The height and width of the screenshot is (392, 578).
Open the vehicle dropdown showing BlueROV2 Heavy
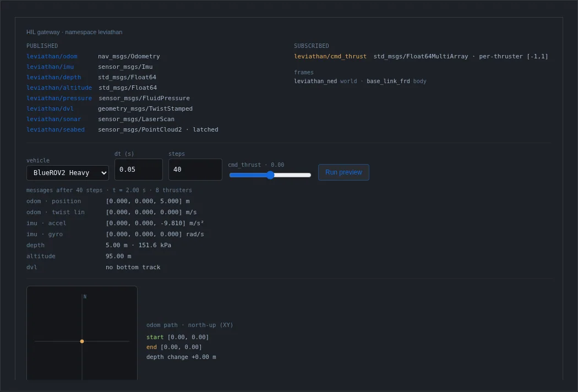click(68, 172)
